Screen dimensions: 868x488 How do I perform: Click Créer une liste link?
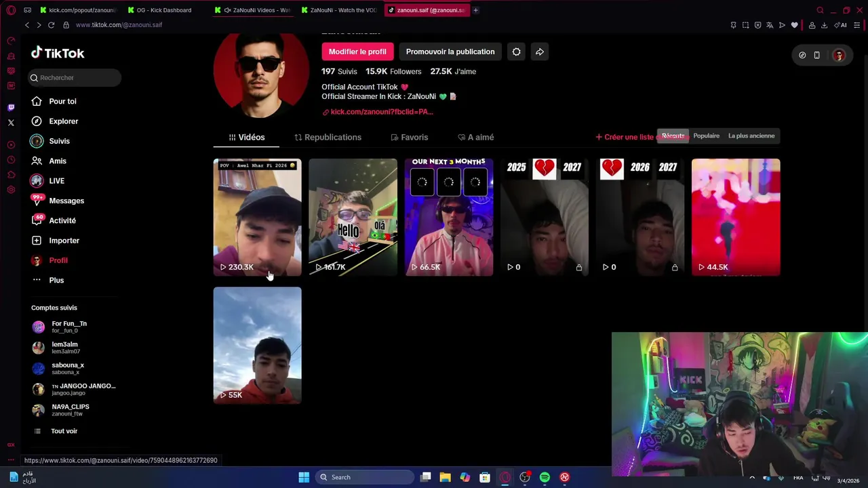pos(625,137)
